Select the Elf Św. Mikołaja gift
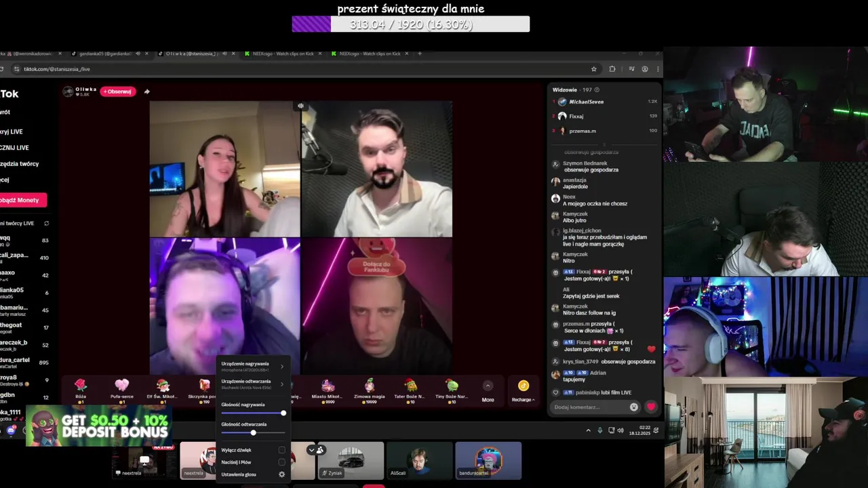The image size is (868, 488). (x=163, y=386)
